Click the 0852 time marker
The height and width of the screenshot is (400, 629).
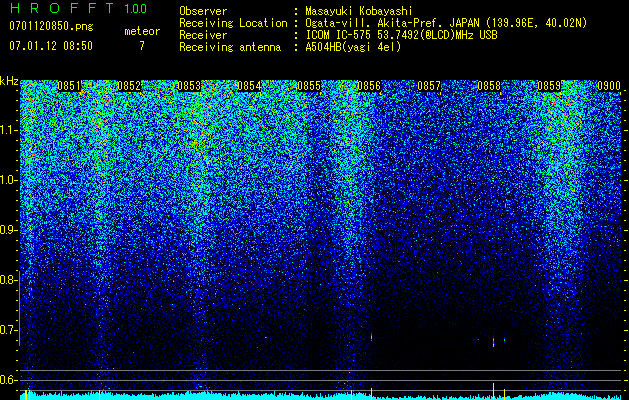point(129,86)
